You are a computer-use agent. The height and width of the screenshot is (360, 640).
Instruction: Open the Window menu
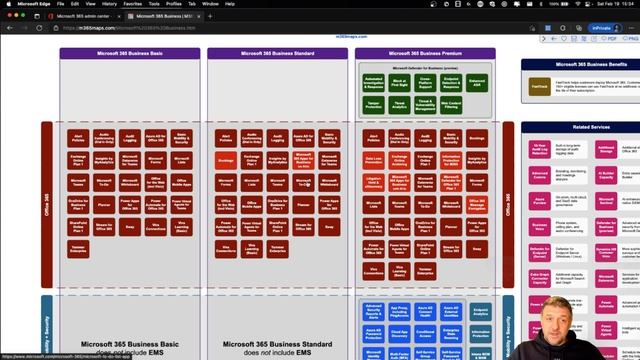(x=210, y=4)
